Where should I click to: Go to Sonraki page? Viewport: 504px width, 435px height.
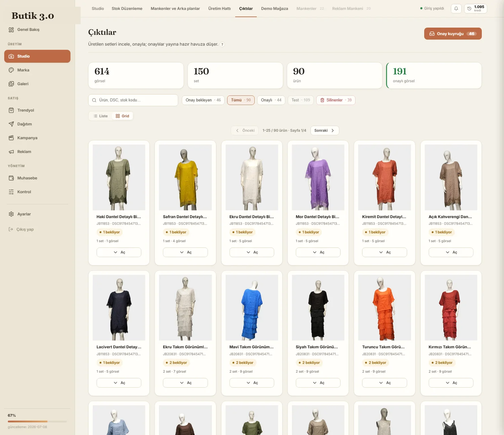(325, 130)
